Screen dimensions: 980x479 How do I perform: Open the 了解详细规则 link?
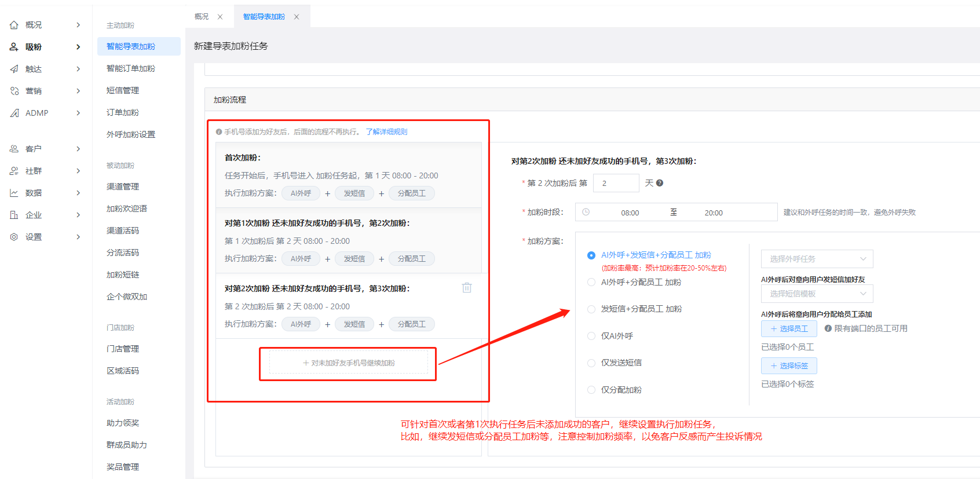tap(386, 132)
